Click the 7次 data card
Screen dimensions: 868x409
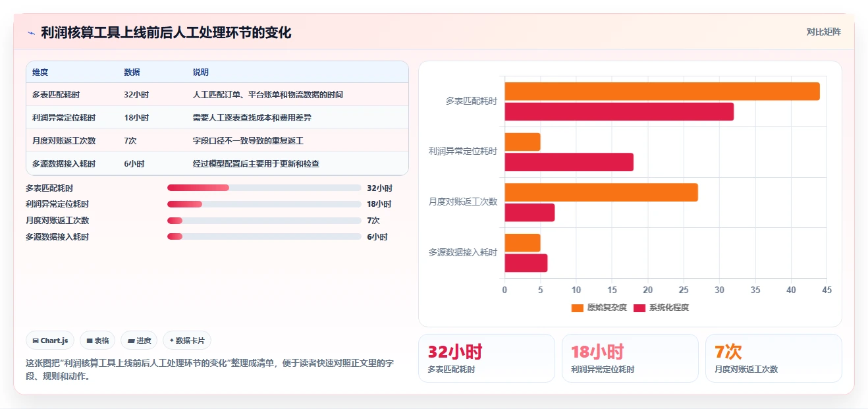774,358
